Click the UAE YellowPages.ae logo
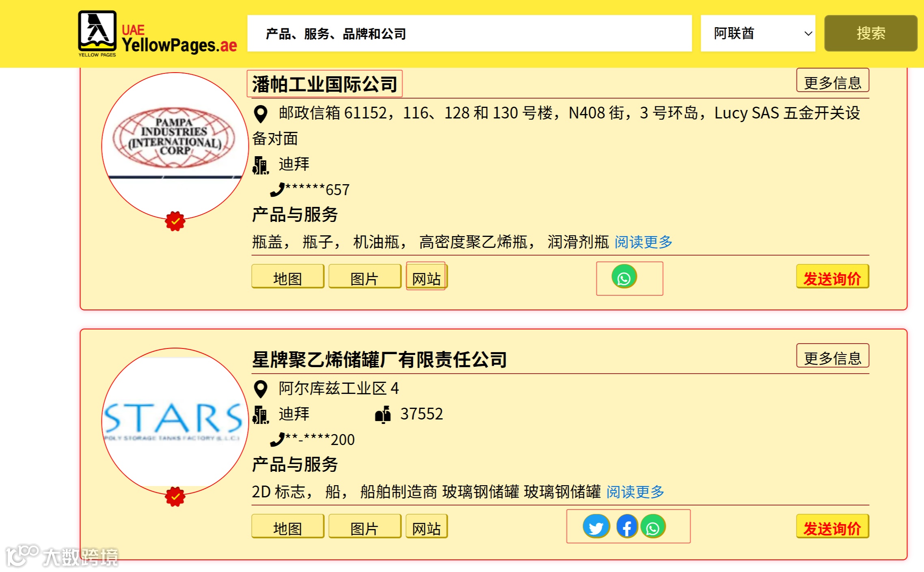924x572 pixels. click(x=157, y=34)
